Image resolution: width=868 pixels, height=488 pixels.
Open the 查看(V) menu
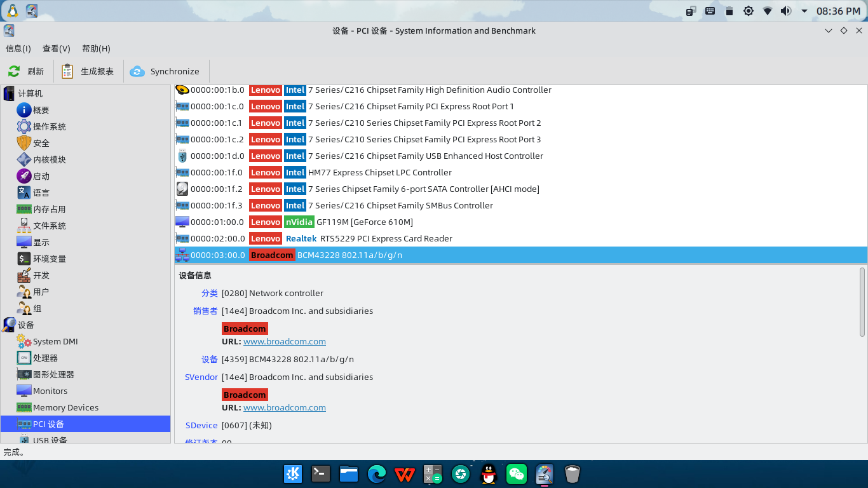[56, 48]
